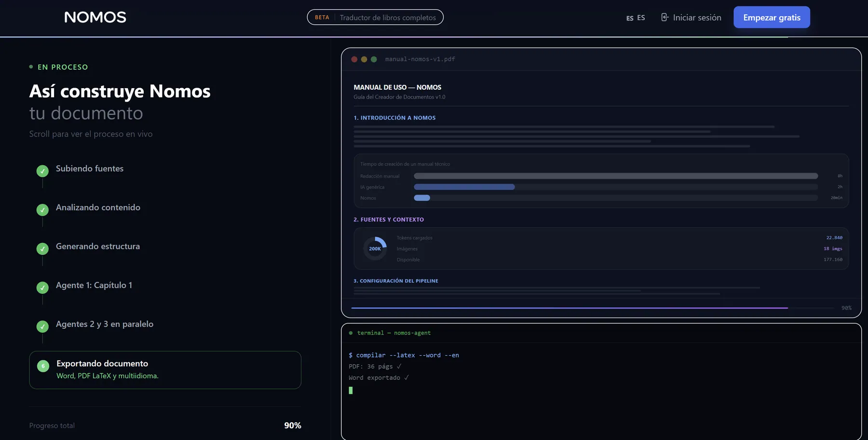
Task: Click the Word exportado terminal line
Action: tap(379, 378)
